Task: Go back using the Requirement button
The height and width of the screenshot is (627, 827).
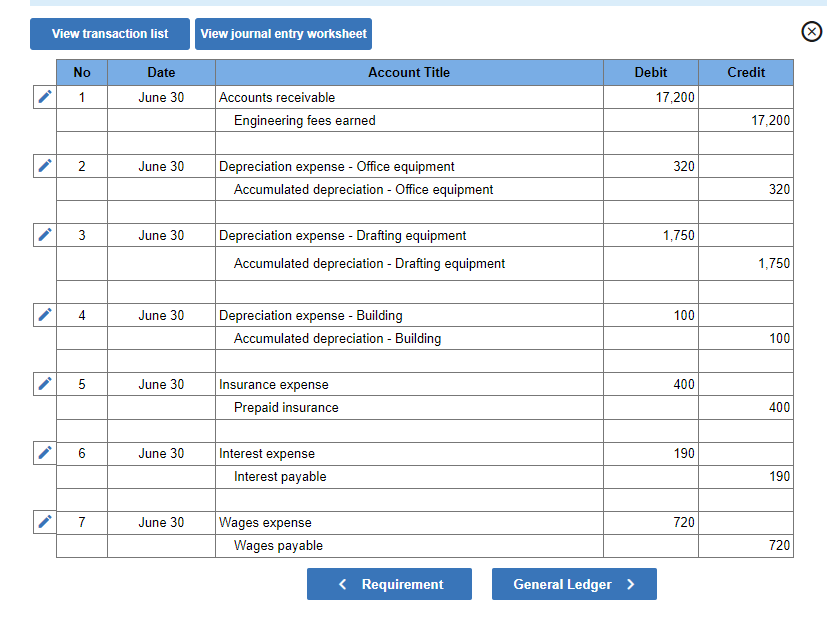Action: pyautogui.click(x=389, y=584)
